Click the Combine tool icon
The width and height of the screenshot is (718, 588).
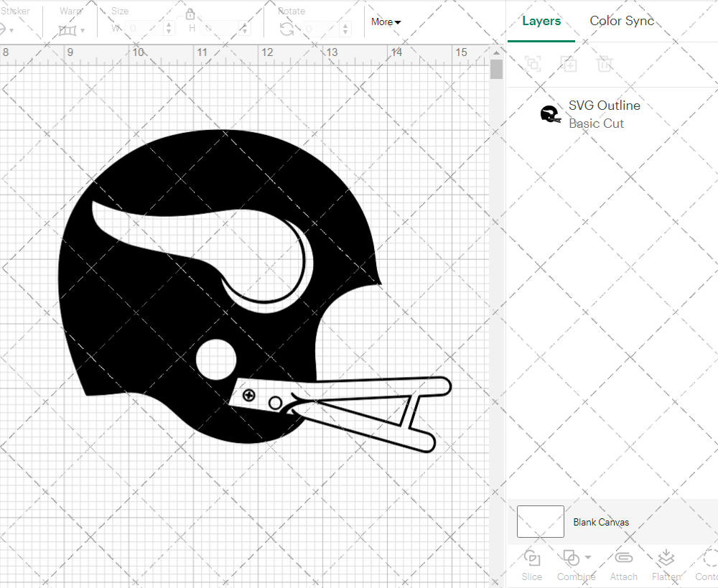571,559
